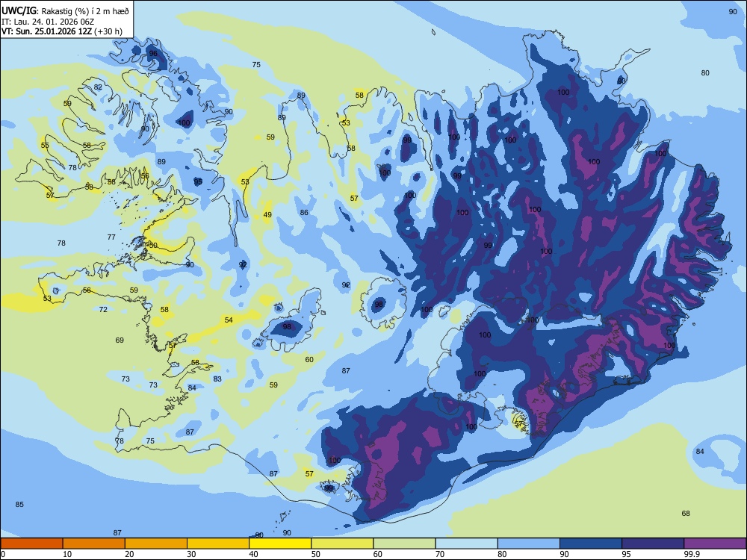747x560 pixels.
Task: Click the offshore map value '69'
Action: click(120, 340)
